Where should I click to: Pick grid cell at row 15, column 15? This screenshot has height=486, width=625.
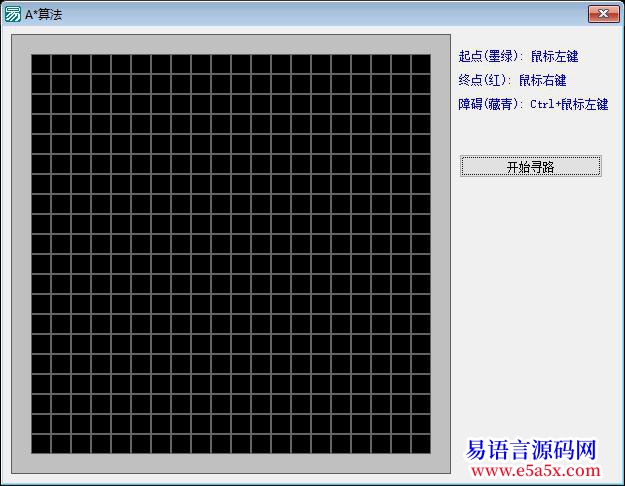click(x=321, y=344)
